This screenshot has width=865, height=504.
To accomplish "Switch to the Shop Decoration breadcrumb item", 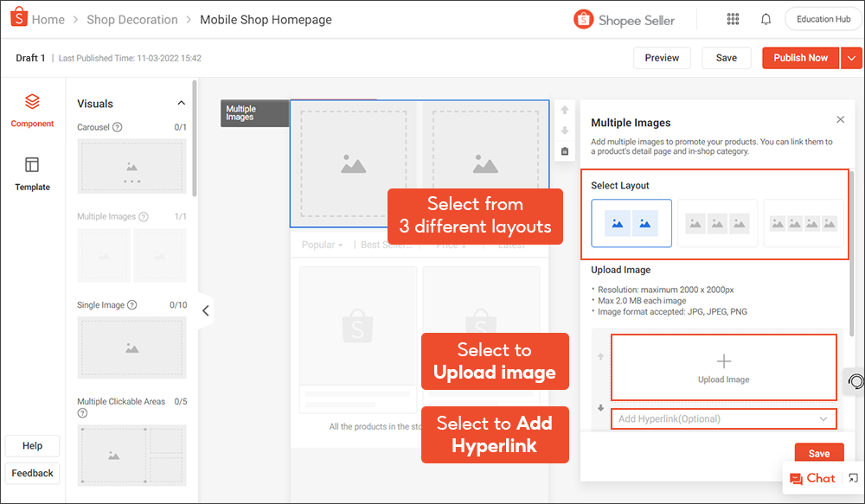I will click(x=132, y=19).
